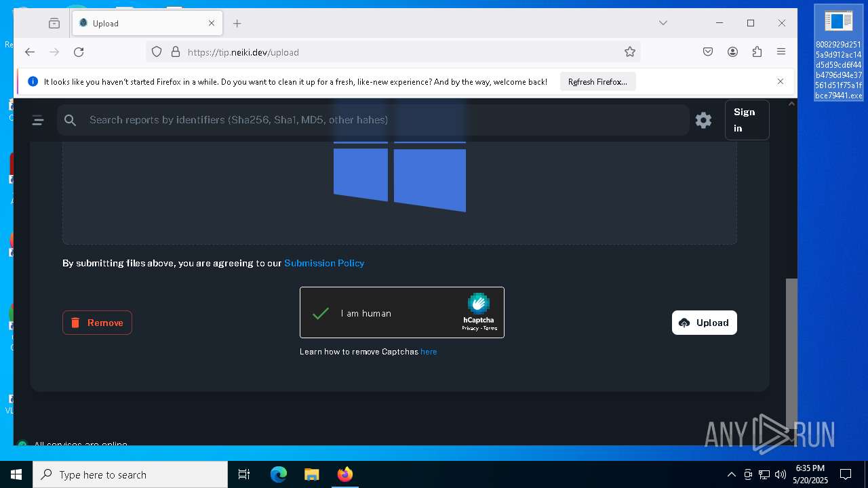
Task: Dismiss the Firefox notification bar
Action: pyautogui.click(x=781, y=81)
